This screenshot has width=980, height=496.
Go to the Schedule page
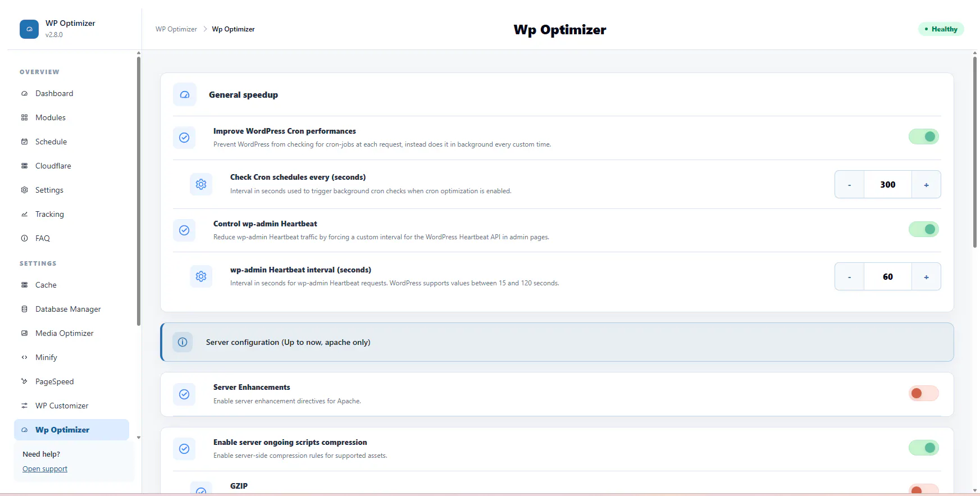tap(71, 142)
